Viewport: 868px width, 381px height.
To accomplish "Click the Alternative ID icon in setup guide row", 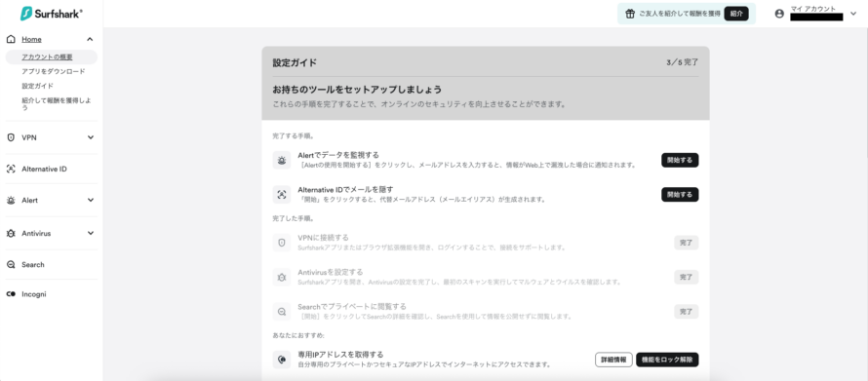I will click(282, 195).
